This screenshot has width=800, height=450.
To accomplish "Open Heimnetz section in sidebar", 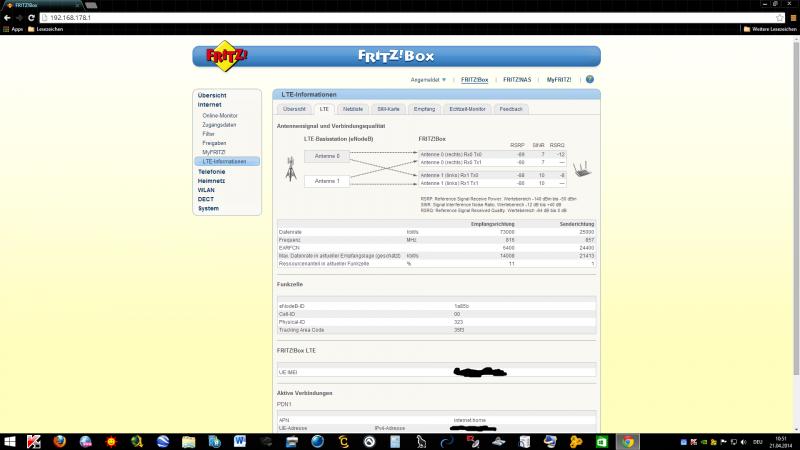I will point(211,181).
